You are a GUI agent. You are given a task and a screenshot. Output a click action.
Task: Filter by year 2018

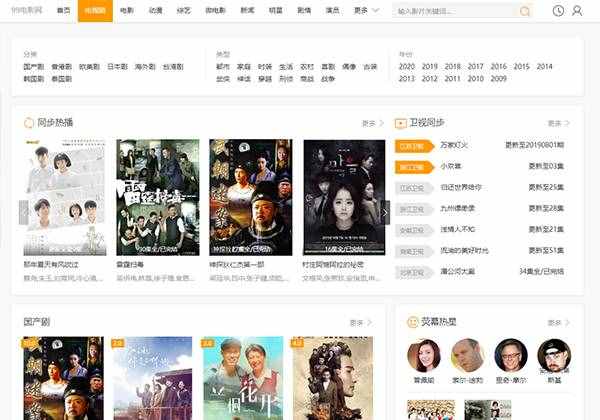tap(453, 67)
